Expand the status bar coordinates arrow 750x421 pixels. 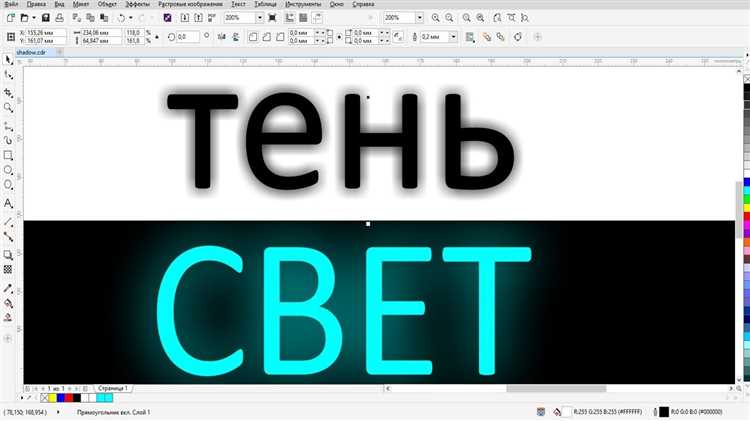click(x=58, y=412)
